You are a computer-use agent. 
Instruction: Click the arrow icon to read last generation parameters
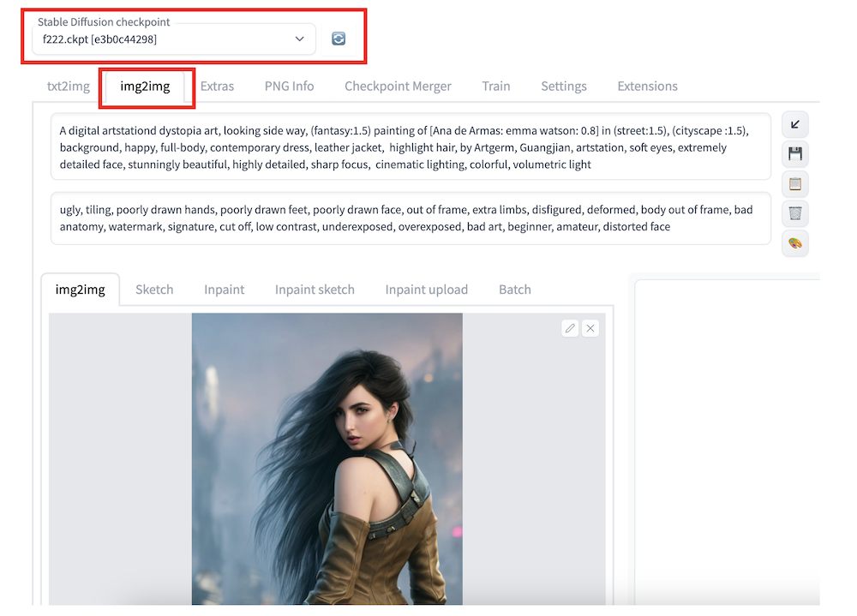click(x=794, y=124)
